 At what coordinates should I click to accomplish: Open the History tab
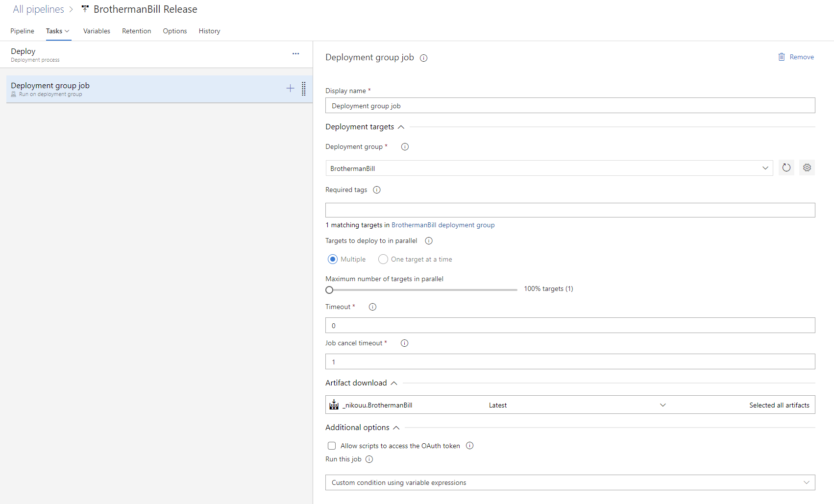(209, 31)
